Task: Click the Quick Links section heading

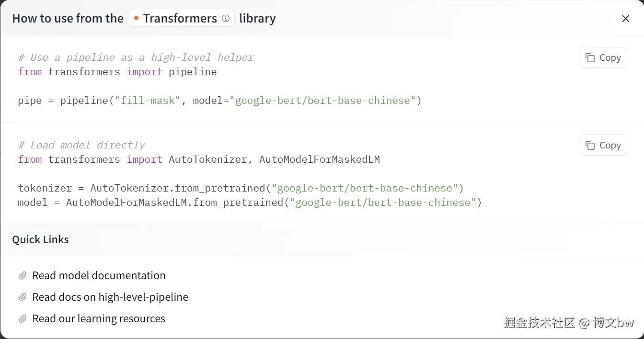Action: (x=41, y=240)
